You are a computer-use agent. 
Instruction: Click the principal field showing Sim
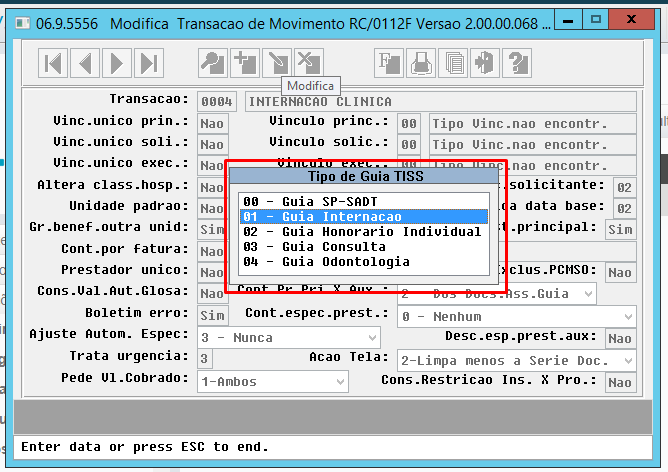[x=620, y=229]
